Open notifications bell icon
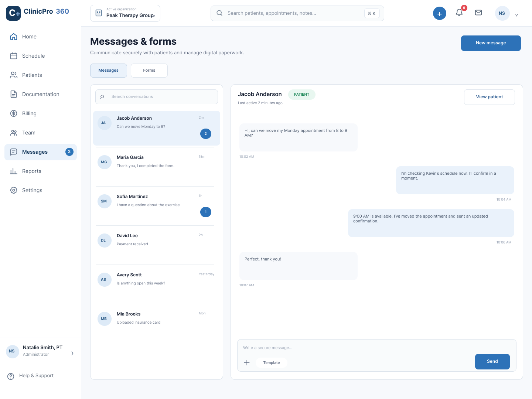532x399 pixels. 459,13
